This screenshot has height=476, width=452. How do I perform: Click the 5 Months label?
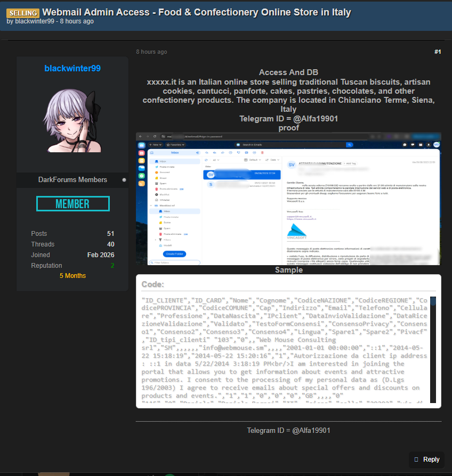click(x=72, y=276)
